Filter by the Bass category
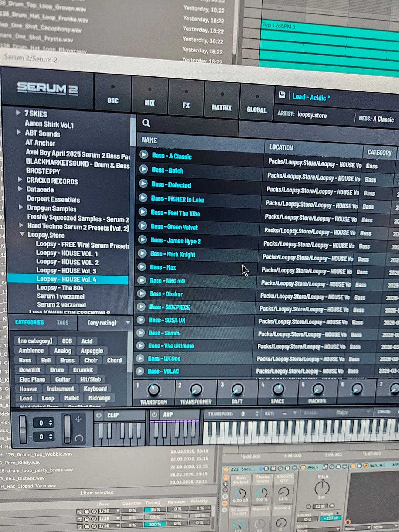Viewport: 399px width, 532px height. 25,360
